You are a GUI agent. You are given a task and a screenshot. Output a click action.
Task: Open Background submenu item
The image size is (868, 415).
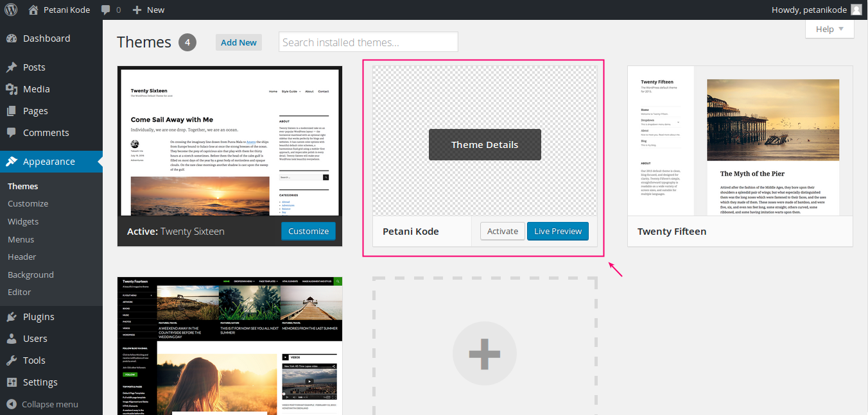tap(31, 275)
